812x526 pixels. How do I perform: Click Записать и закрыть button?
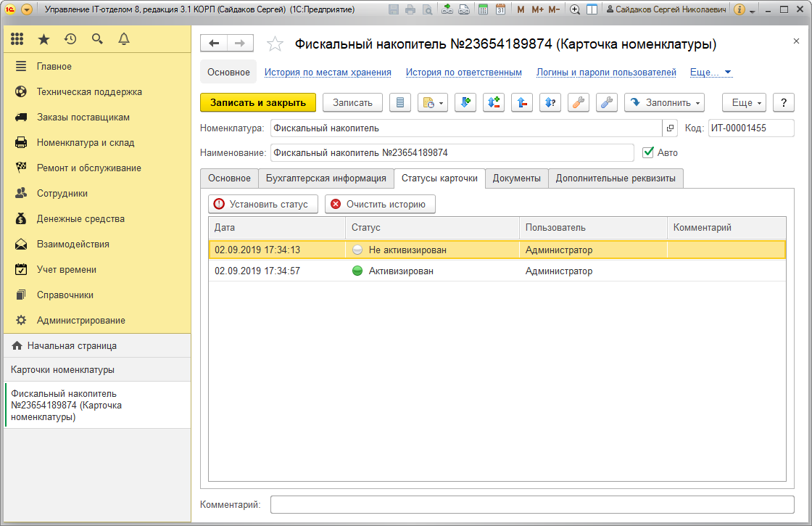(x=258, y=102)
